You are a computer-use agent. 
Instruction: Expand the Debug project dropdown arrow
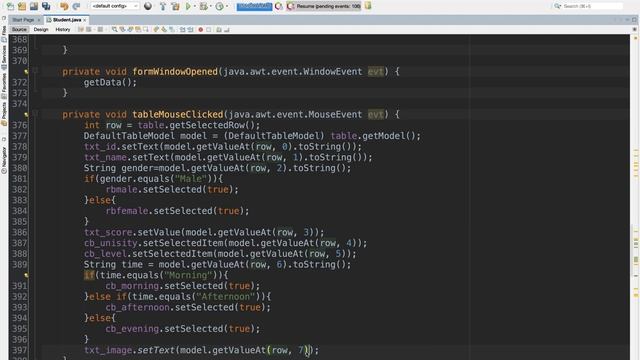tap(210, 6)
